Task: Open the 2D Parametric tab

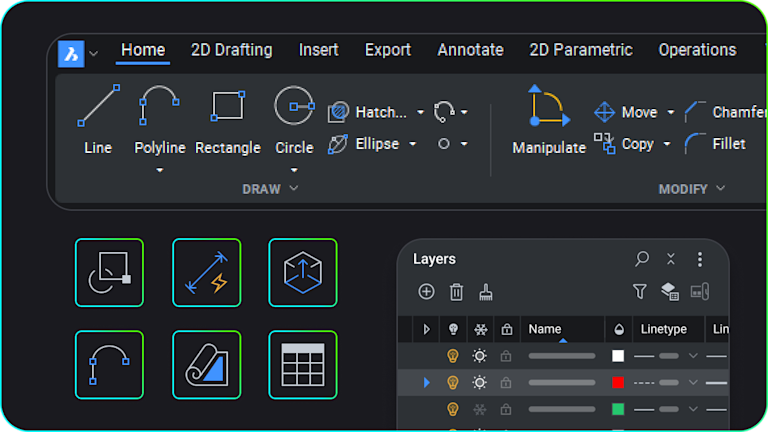Action: pyautogui.click(x=581, y=50)
